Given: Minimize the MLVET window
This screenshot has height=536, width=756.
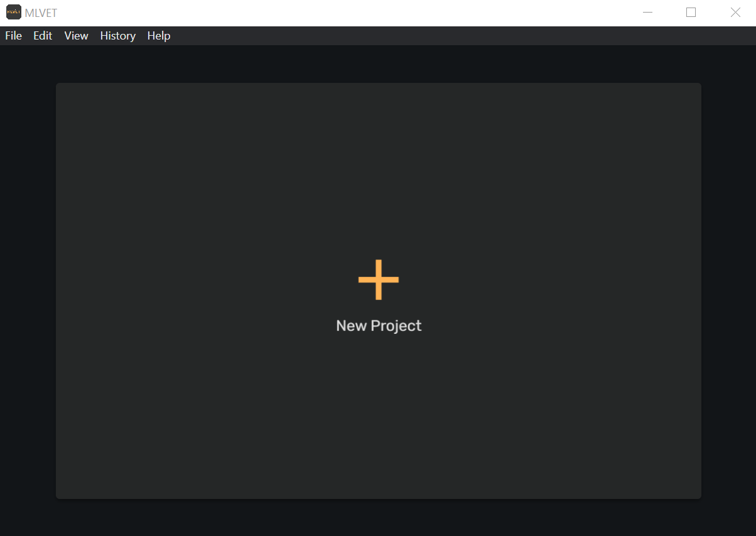Looking at the screenshot, I should click(x=647, y=13).
